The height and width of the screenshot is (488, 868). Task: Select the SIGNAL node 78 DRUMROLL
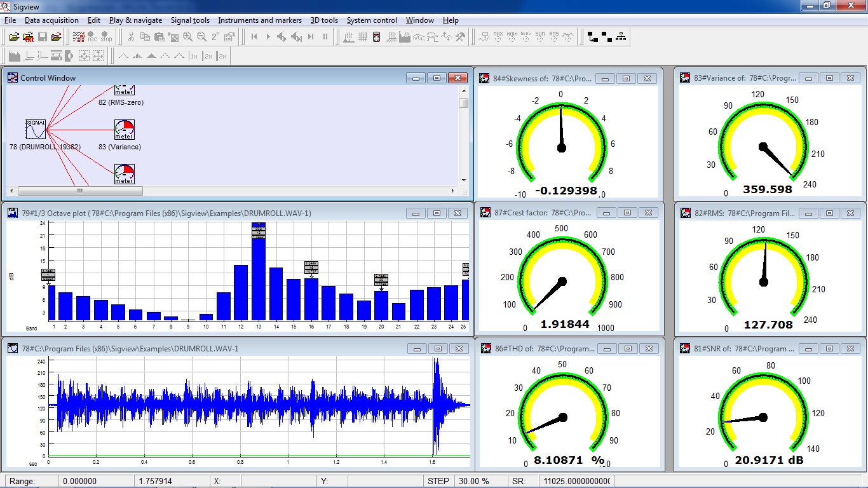(x=35, y=128)
